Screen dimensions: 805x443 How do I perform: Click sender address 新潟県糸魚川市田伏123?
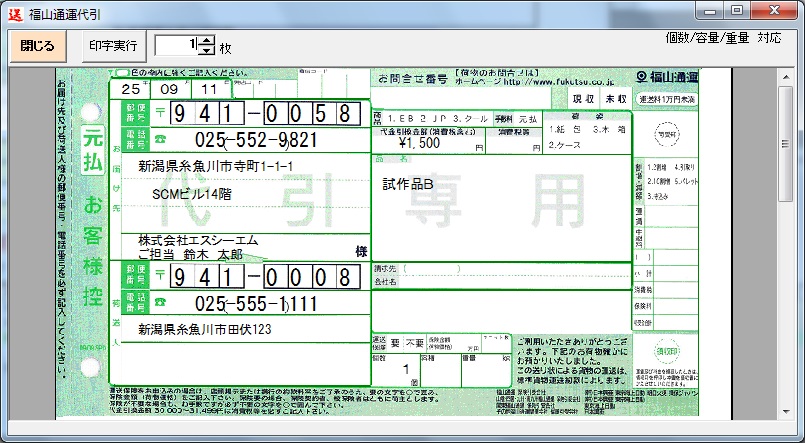(x=204, y=329)
